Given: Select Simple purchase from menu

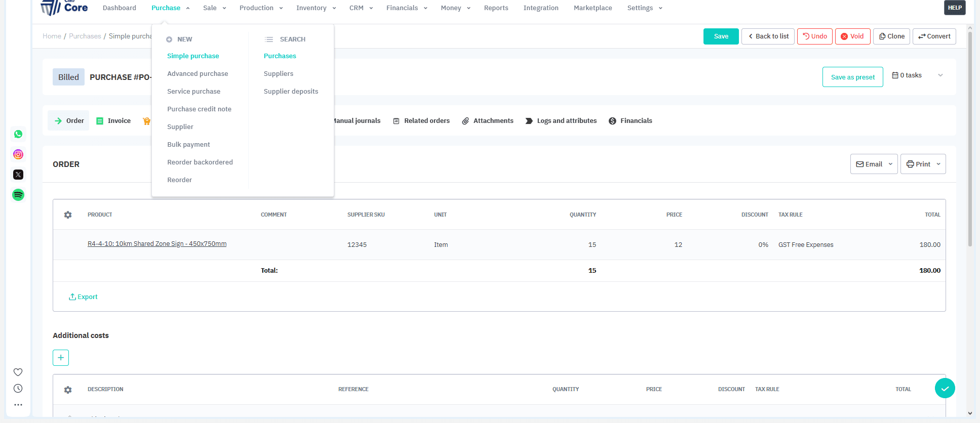Looking at the screenshot, I should (193, 56).
